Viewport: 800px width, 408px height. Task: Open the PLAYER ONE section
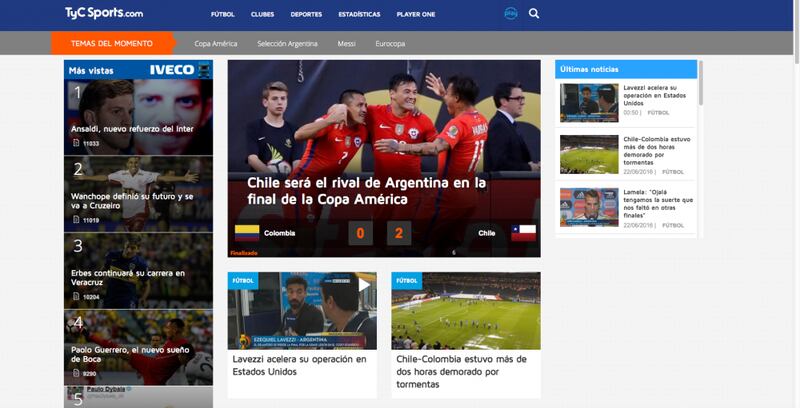click(x=416, y=14)
